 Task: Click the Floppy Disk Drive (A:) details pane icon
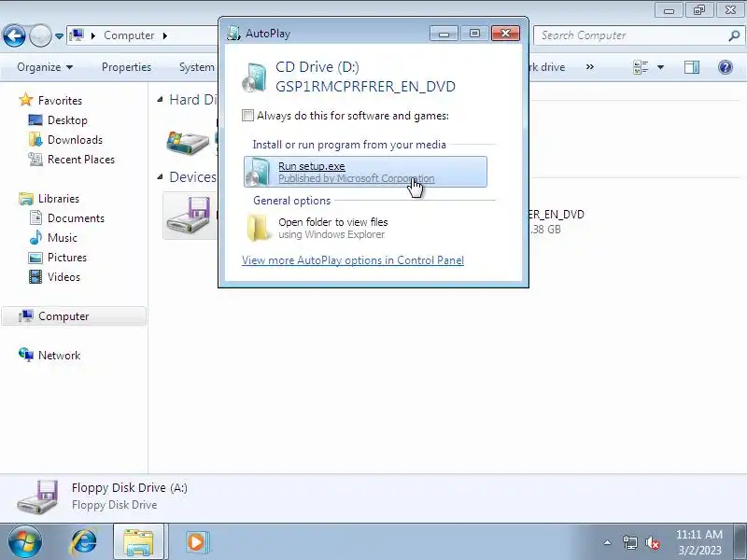point(38,497)
